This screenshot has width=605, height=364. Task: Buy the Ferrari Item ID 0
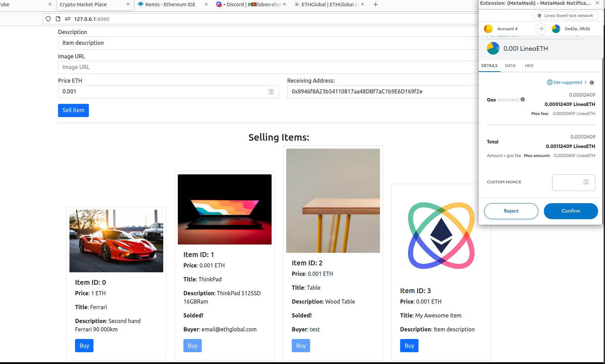coord(84,346)
